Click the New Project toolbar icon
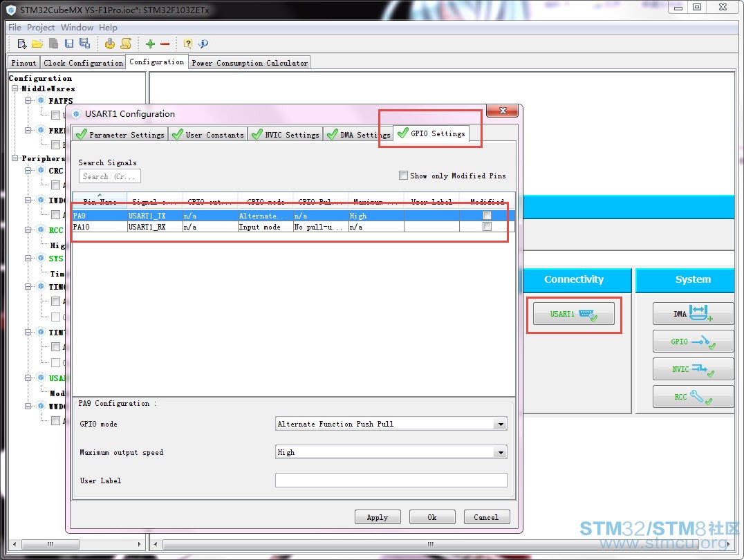Image resolution: width=744 pixels, height=560 pixels. [22, 44]
